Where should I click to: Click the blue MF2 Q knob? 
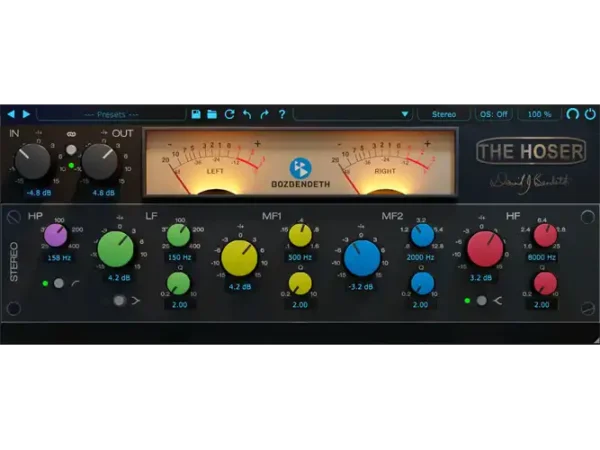click(422, 284)
